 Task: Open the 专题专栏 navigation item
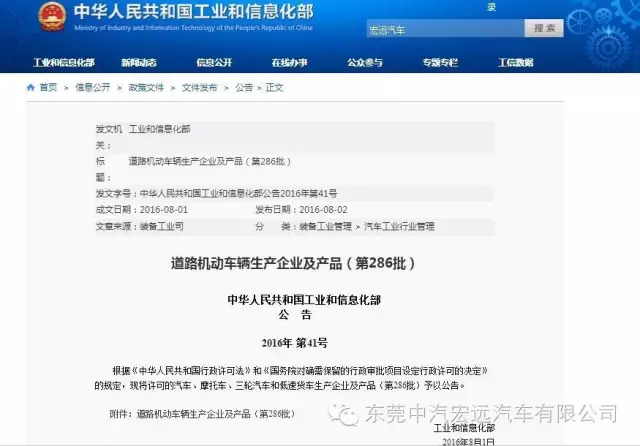pos(439,62)
